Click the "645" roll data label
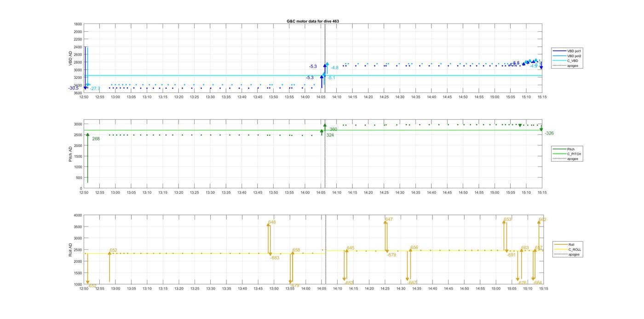This screenshot has width=644, height=319. (351, 248)
